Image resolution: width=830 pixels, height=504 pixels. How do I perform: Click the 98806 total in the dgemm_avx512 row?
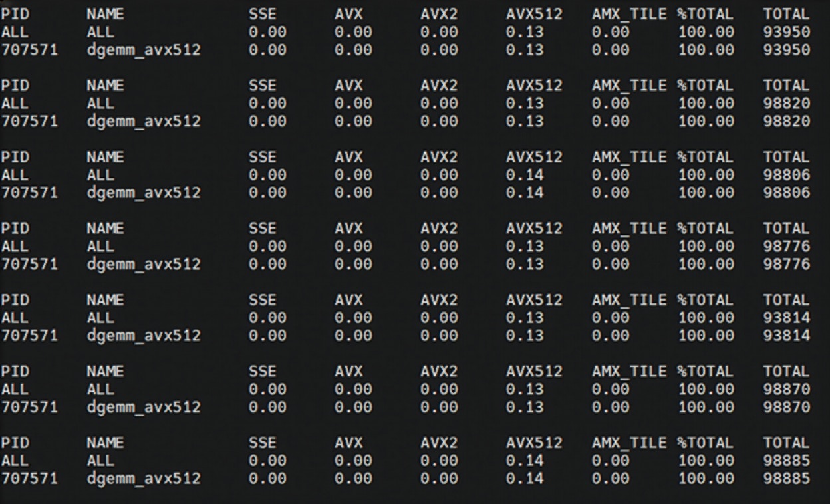786,193
